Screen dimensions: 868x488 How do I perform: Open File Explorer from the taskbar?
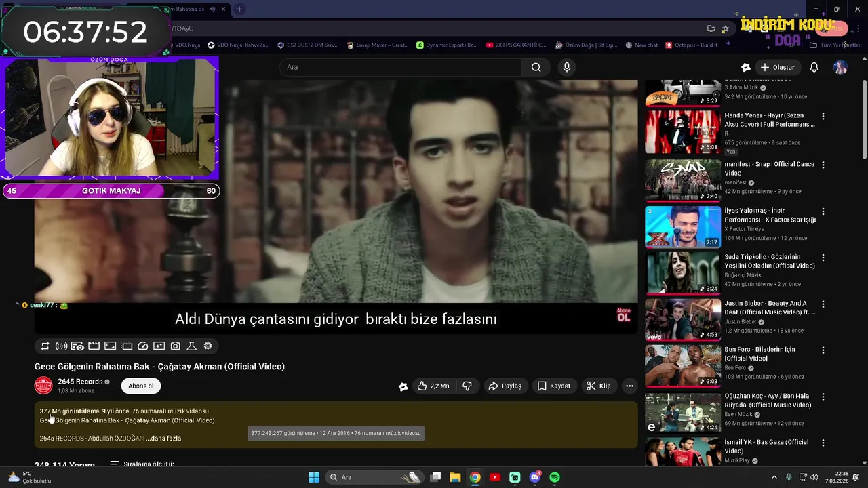(455, 477)
